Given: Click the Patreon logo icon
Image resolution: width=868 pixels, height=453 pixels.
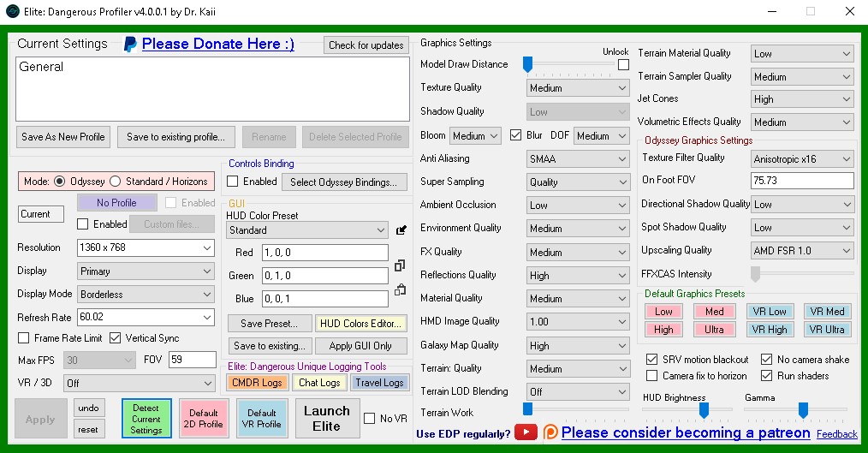Looking at the screenshot, I should (x=550, y=432).
